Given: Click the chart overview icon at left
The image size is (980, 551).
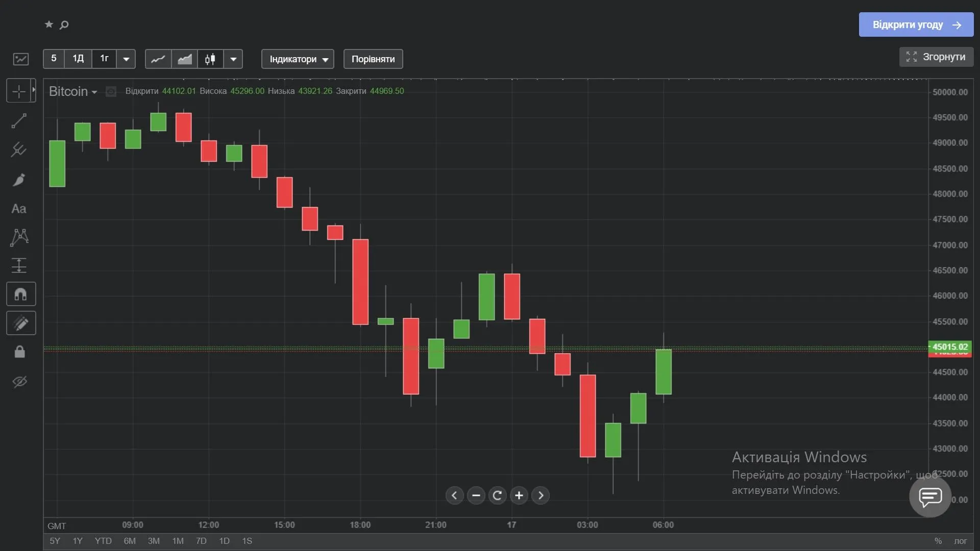Looking at the screenshot, I should 21,59.
